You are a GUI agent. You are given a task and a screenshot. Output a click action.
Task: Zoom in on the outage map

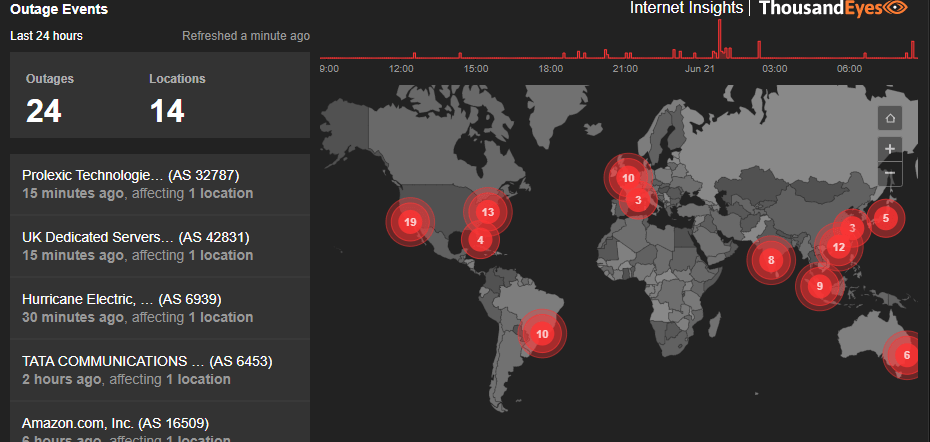[x=890, y=148]
